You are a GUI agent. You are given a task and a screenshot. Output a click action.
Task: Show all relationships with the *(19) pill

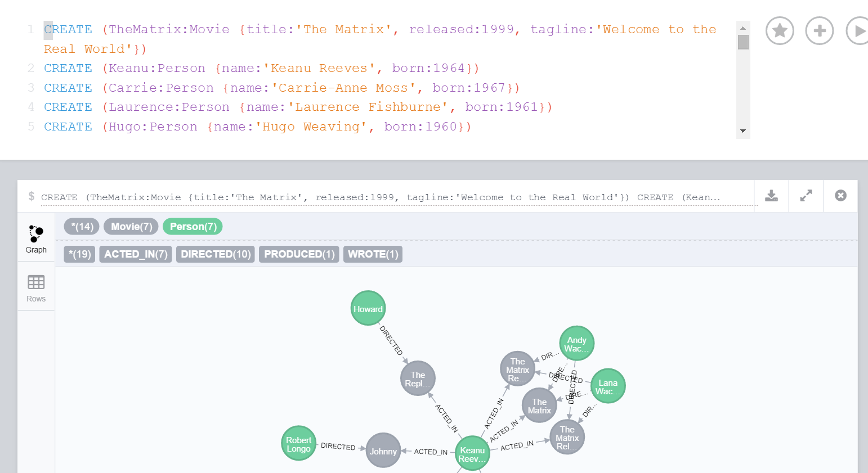(x=79, y=254)
